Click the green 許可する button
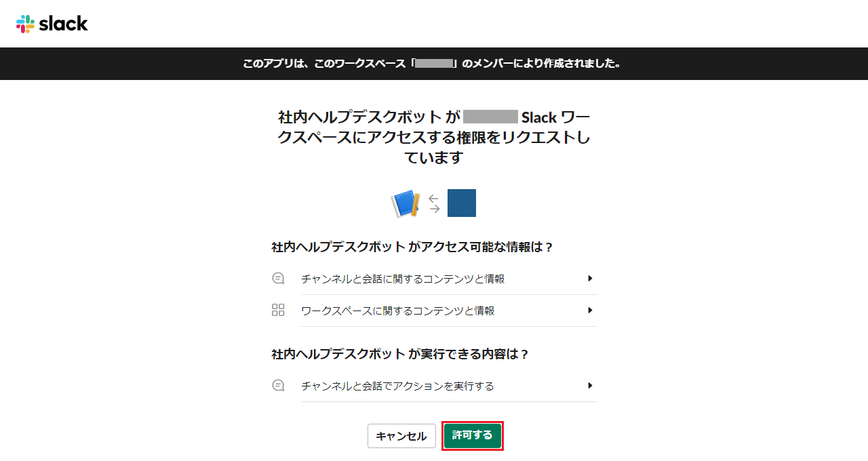Viewport: 868px width, 461px height. click(473, 435)
